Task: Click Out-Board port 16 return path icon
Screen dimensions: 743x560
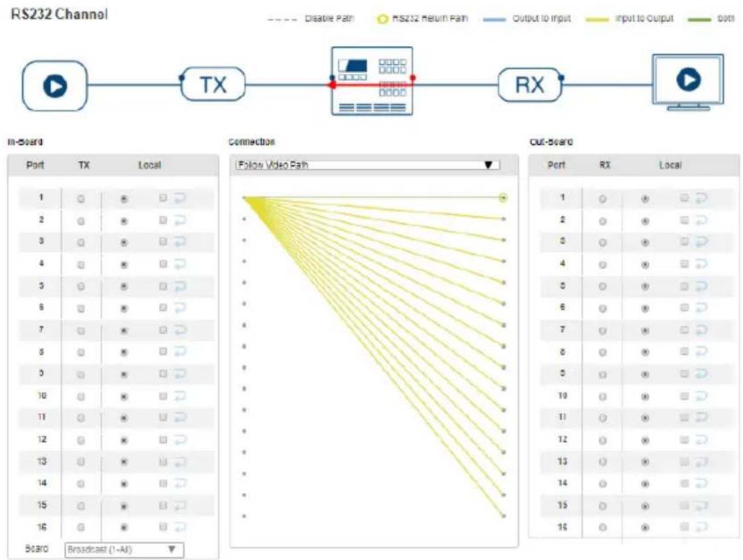Action: (701, 527)
